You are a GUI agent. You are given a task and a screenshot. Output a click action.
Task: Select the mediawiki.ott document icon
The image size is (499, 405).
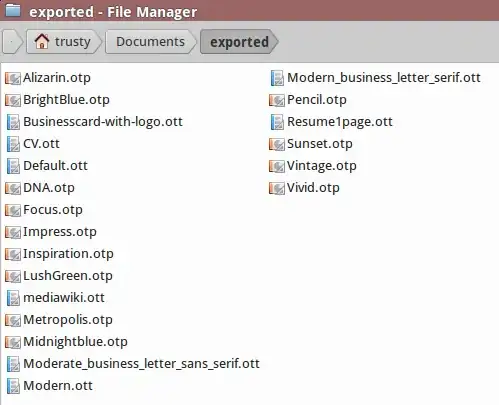point(13,298)
